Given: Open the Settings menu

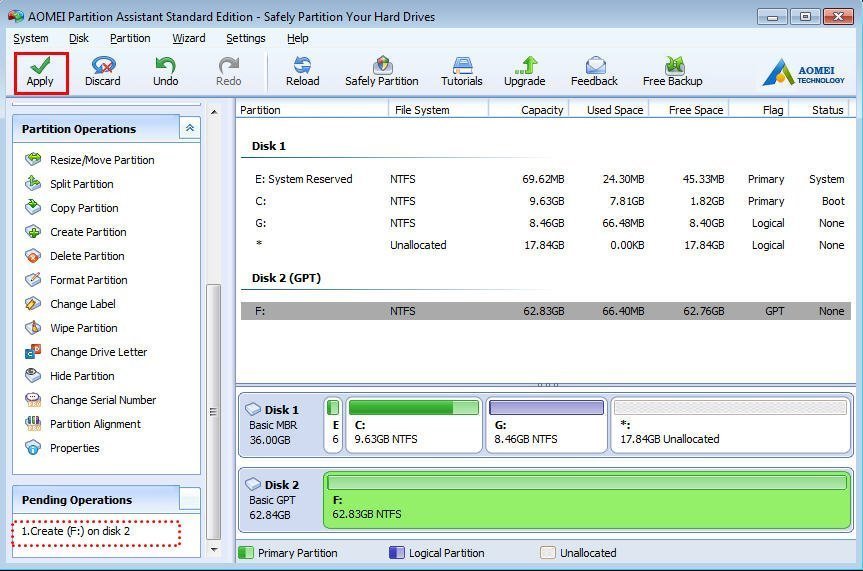Looking at the screenshot, I should (x=245, y=38).
